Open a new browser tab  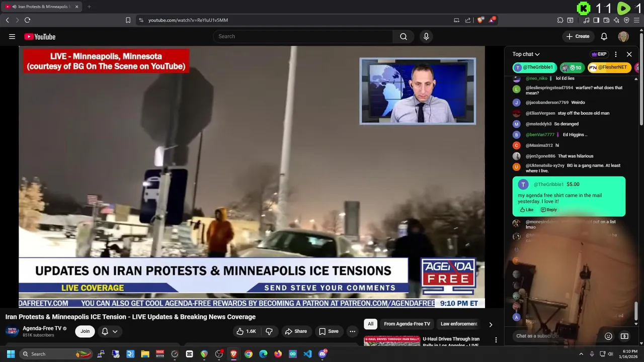pyautogui.click(x=89, y=7)
